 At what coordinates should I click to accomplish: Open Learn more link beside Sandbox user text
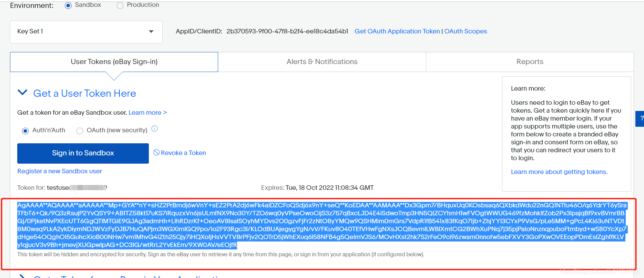[x=147, y=113]
